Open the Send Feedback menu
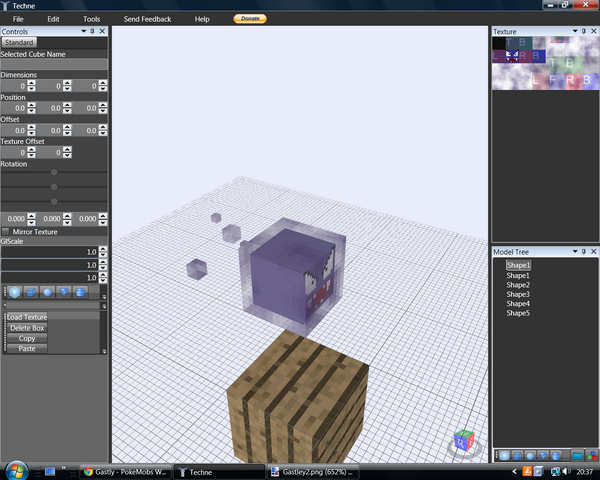 [x=147, y=19]
